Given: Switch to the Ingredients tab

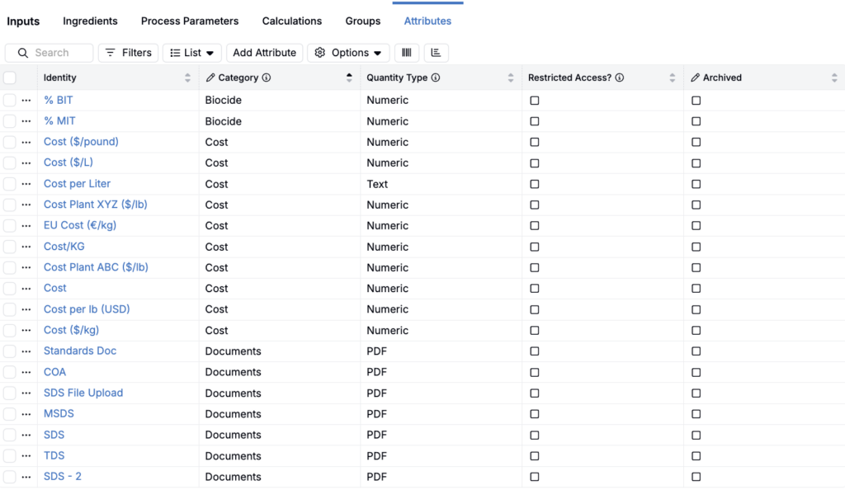Looking at the screenshot, I should [90, 21].
